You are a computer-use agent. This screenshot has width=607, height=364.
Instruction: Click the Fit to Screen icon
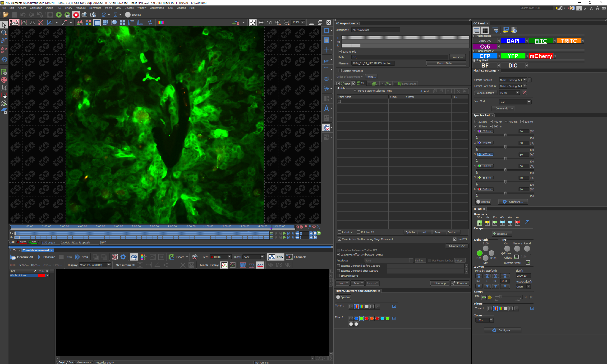pos(253,22)
